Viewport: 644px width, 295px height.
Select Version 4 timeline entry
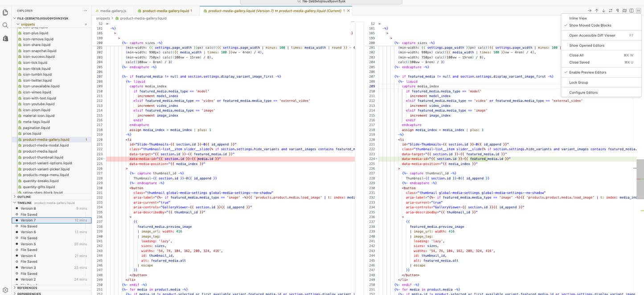click(51, 256)
